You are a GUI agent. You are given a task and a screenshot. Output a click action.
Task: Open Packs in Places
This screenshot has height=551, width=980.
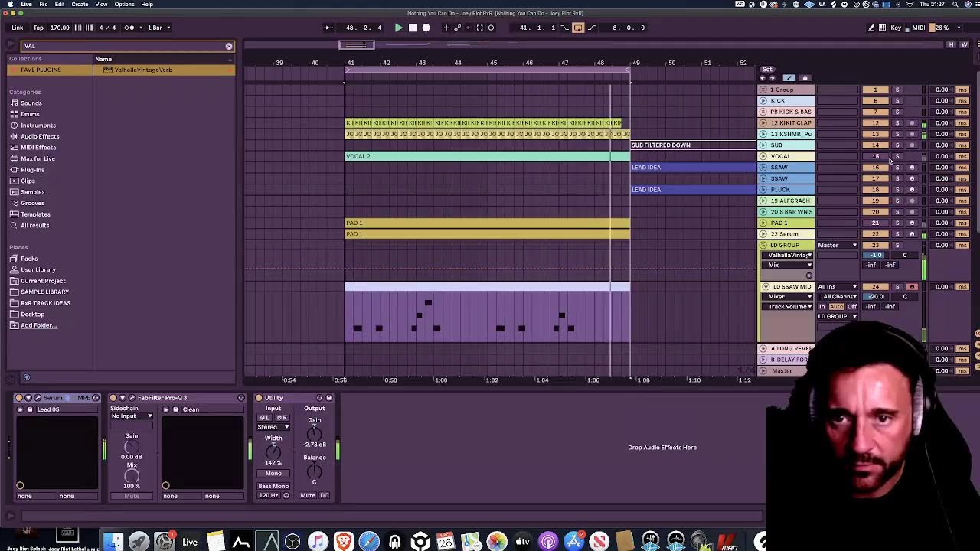tap(29, 259)
